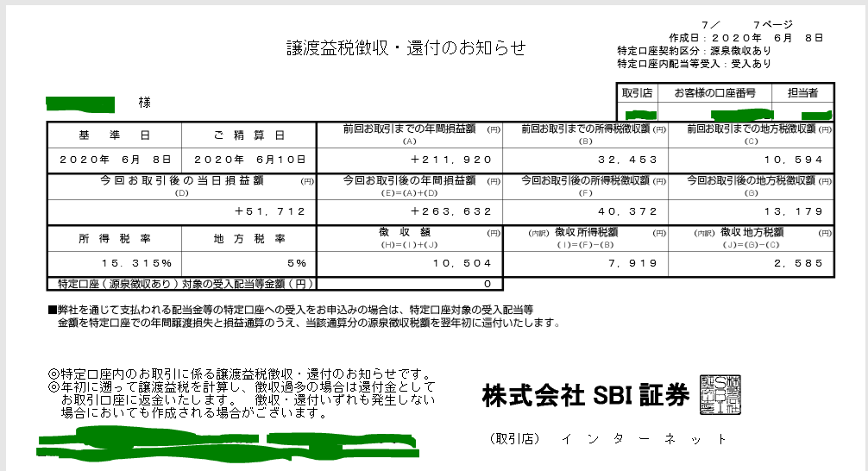The width and height of the screenshot is (868, 471).
Task: Click the （取引店）インターネット text
Action: tap(607, 439)
